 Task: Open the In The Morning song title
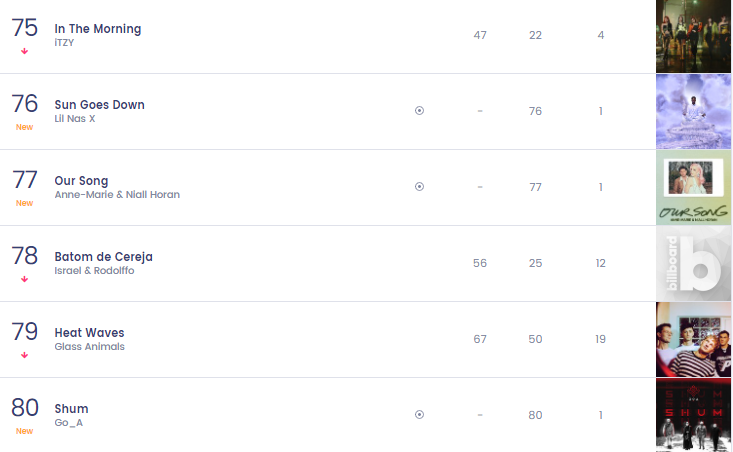point(98,29)
